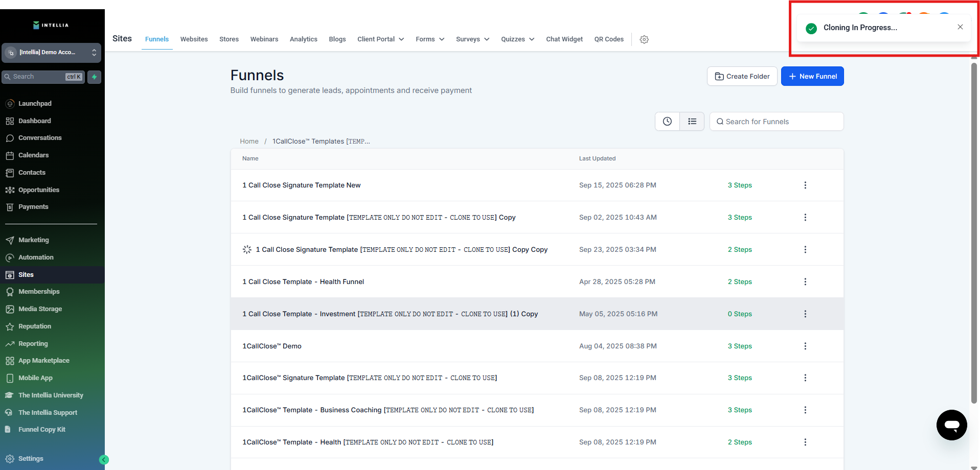Switch to the Websites tab

[x=194, y=39]
